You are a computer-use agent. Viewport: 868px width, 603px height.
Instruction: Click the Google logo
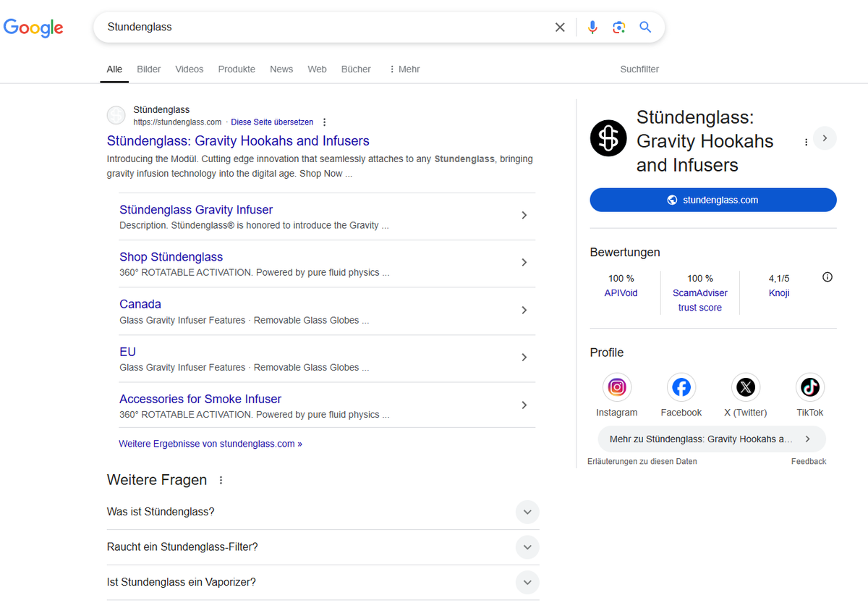[x=33, y=28]
